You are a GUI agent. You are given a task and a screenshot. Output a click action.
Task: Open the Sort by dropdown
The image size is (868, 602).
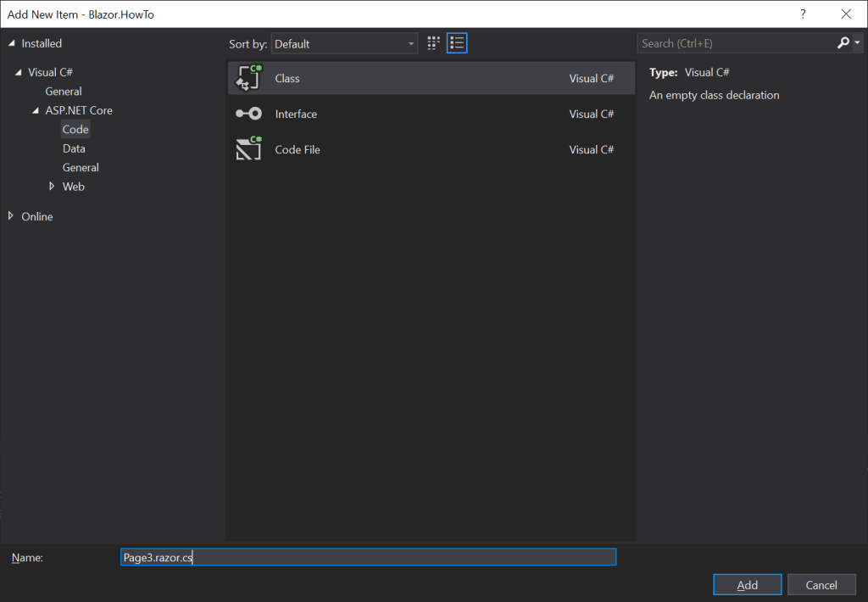[344, 43]
